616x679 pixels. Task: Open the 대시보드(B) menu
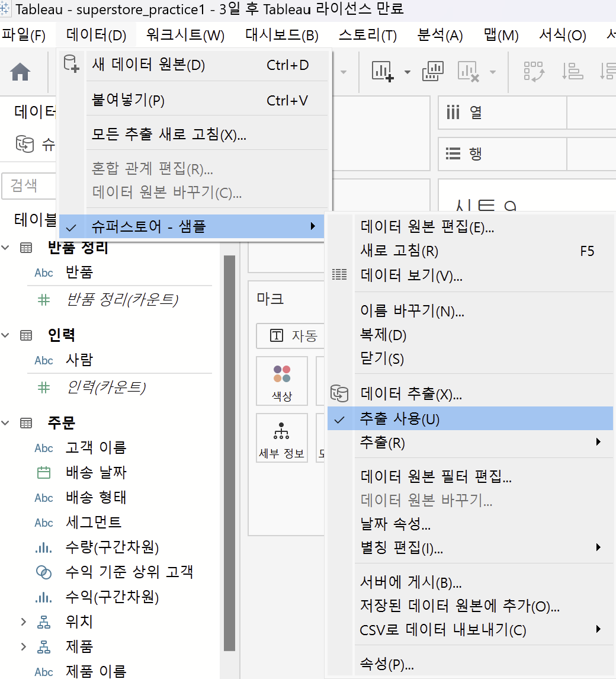(282, 34)
